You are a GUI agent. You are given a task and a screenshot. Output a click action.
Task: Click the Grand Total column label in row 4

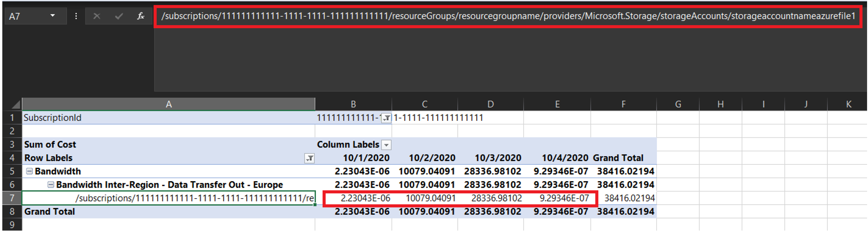618,158
